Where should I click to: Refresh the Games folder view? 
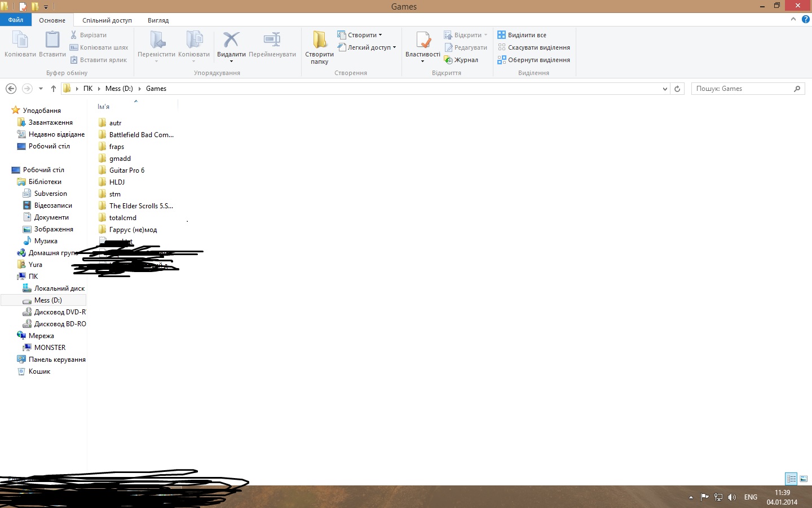pos(677,89)
